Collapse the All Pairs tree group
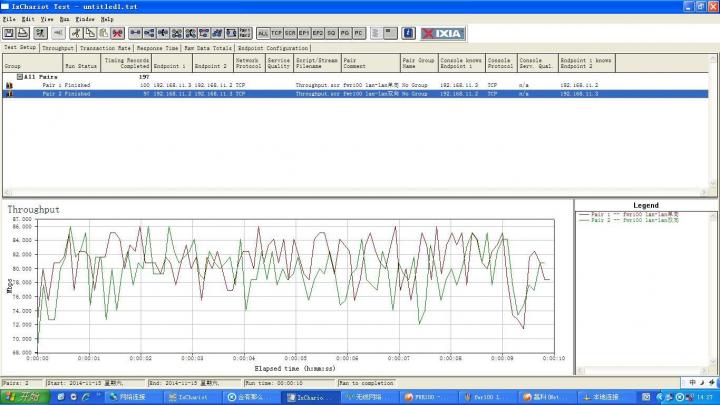This screenshot has height=405, width=720. pos(20,77)
